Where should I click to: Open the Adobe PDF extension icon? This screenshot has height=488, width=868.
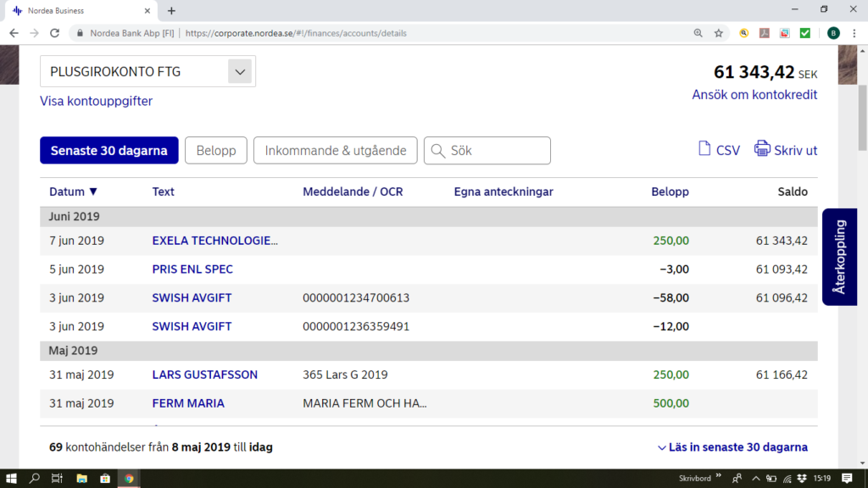tap(765, 33)
